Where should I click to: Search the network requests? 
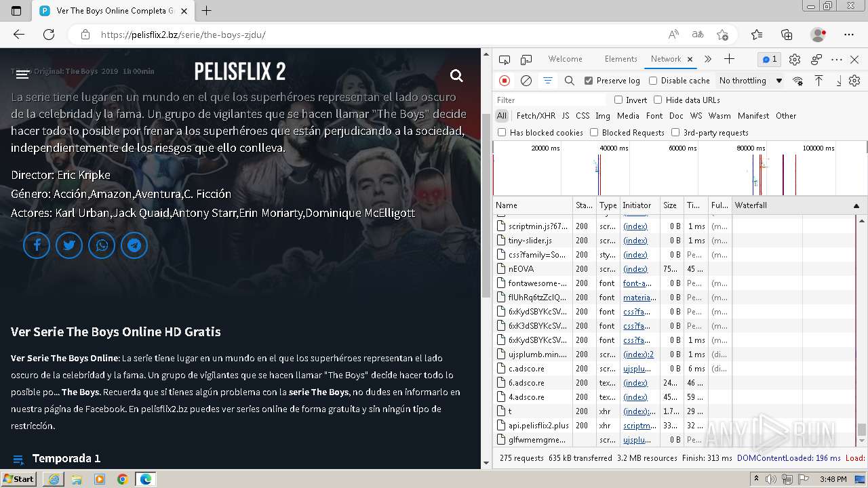coord(570,81)
